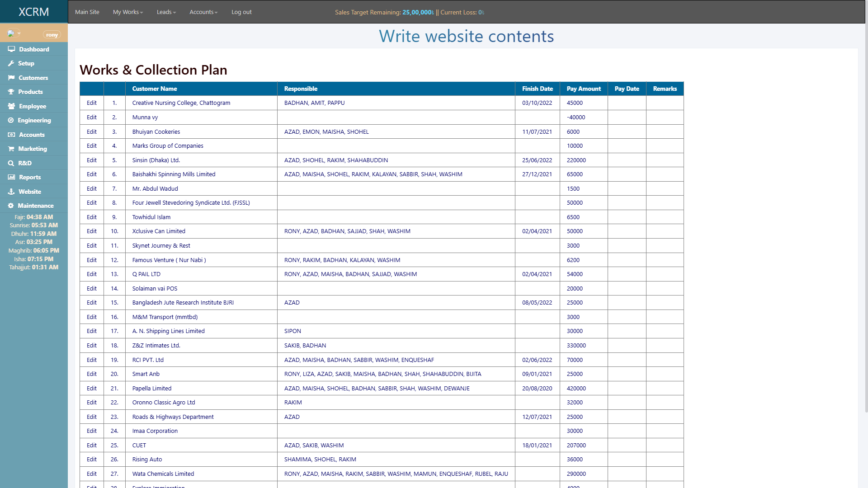Viewport: 868px width, 488px height.
Task: Click the Engineering compass icon
Action: pyautogui.click(x=11, y=120)
